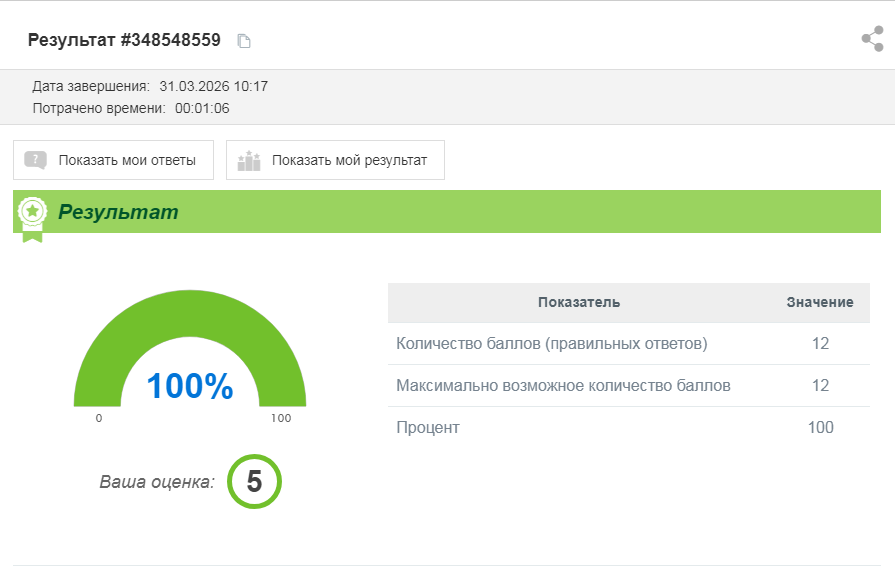The width and height of the screenshot is (895, 587).
Task: Click the completion date 31.03.2026 10:17
Action: (213, 86)
